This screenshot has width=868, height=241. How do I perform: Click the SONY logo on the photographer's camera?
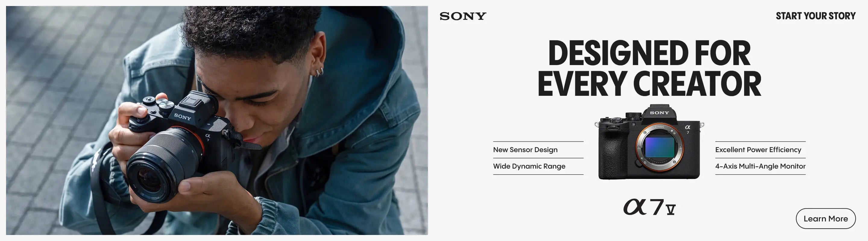[x=182, y=117]
